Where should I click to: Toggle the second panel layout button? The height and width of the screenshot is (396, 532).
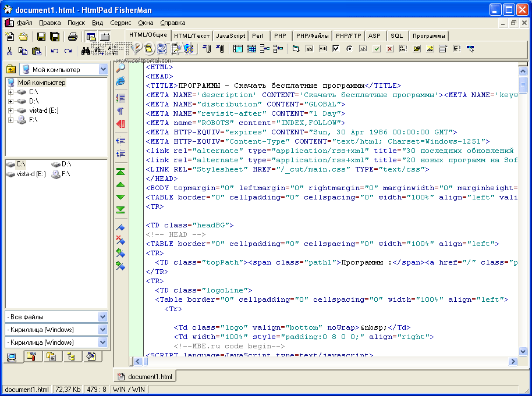105,36
